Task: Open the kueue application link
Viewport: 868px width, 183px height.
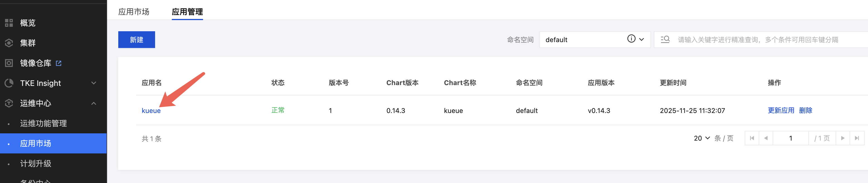Action: tap(151, 111)
